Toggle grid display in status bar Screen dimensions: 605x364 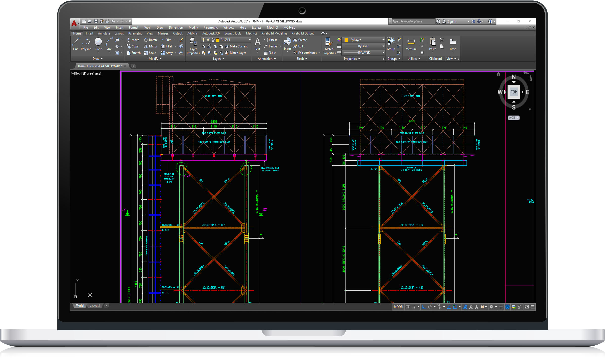tap(408, 307)
